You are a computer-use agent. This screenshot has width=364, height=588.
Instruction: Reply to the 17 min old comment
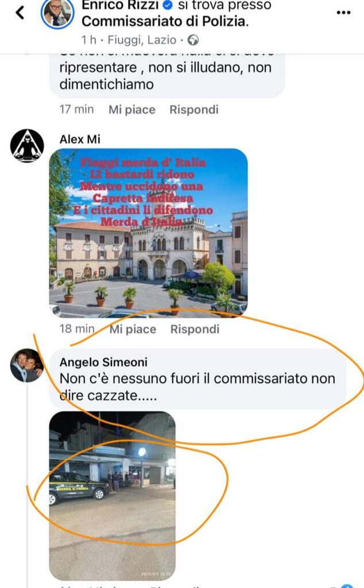pyautogui.click(x=194, y=110)
